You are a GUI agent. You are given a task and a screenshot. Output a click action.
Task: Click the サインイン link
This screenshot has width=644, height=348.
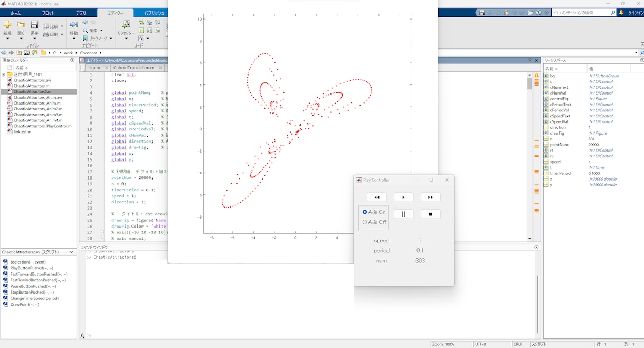click(x=635, y=12)
